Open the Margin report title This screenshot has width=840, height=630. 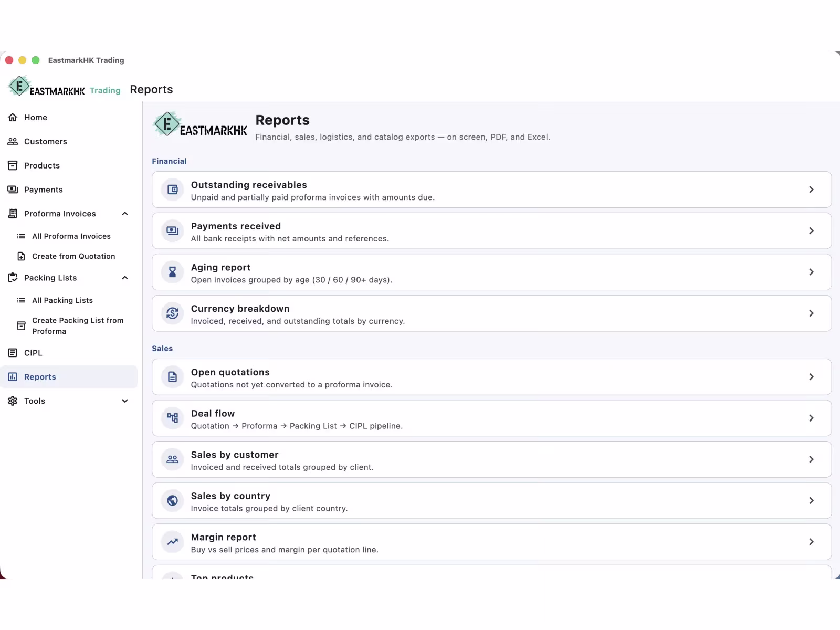point(223,537)
